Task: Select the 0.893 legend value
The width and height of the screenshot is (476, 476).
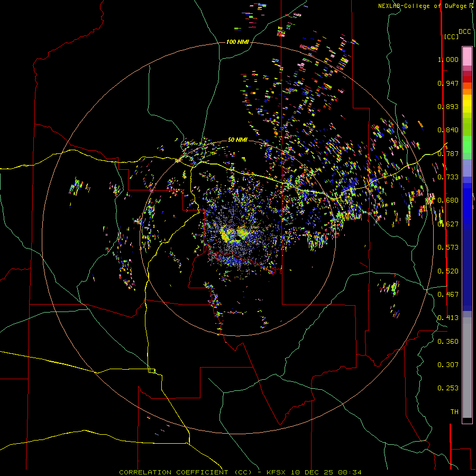Action: [448, 106]
